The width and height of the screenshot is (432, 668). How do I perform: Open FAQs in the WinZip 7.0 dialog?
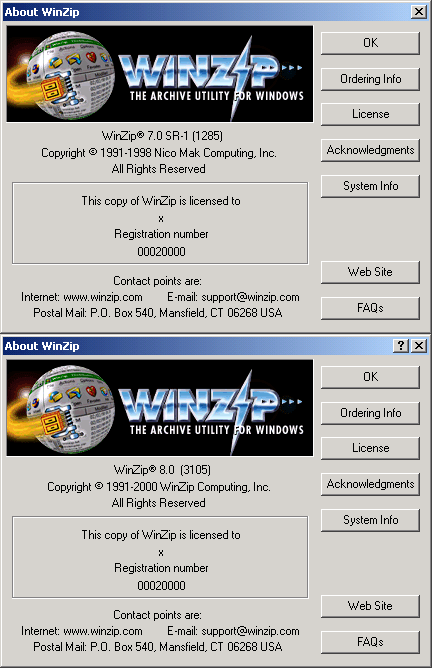point(370,308)
